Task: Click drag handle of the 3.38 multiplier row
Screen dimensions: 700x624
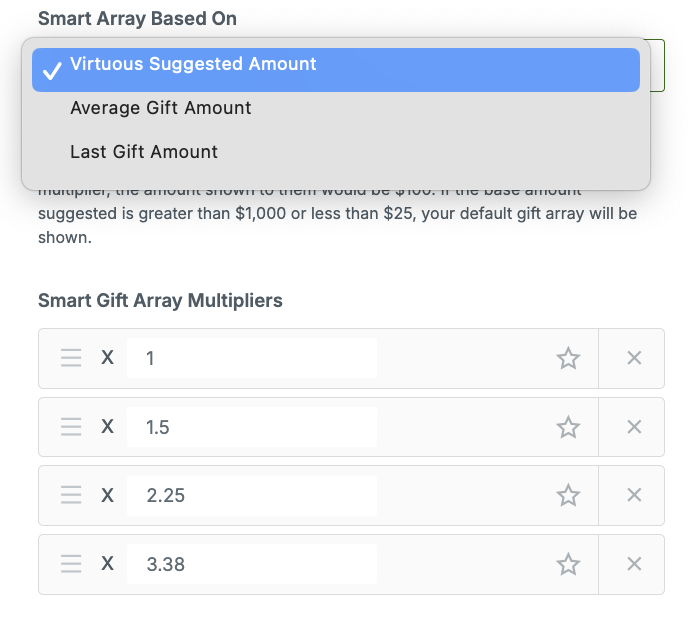Action: point(71,564)
